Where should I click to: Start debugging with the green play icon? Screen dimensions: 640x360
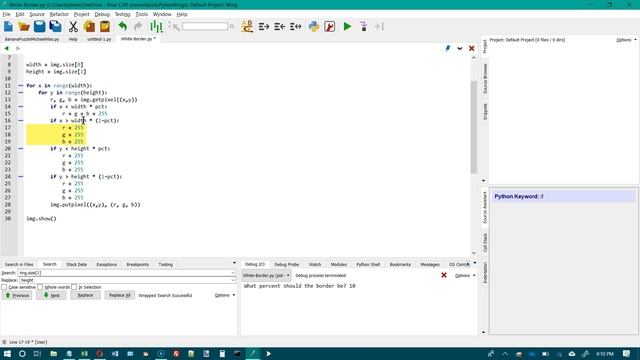(x=347, y=27)
